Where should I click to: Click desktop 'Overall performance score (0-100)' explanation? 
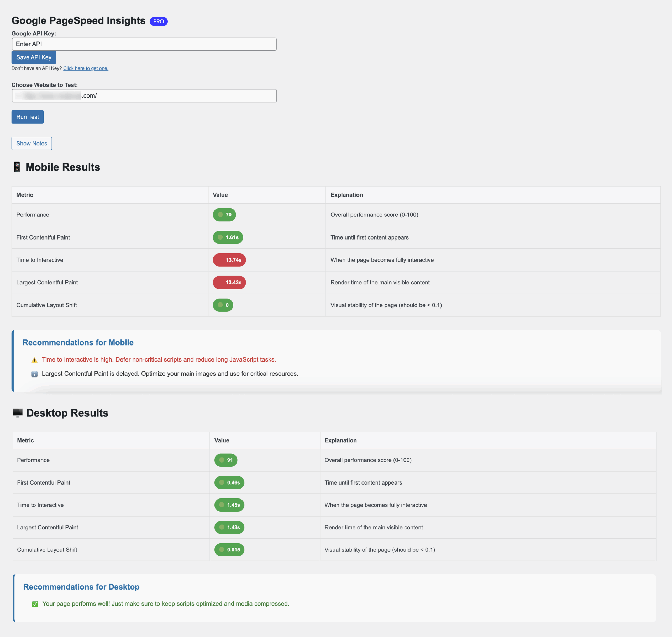(x=368, y=460)
